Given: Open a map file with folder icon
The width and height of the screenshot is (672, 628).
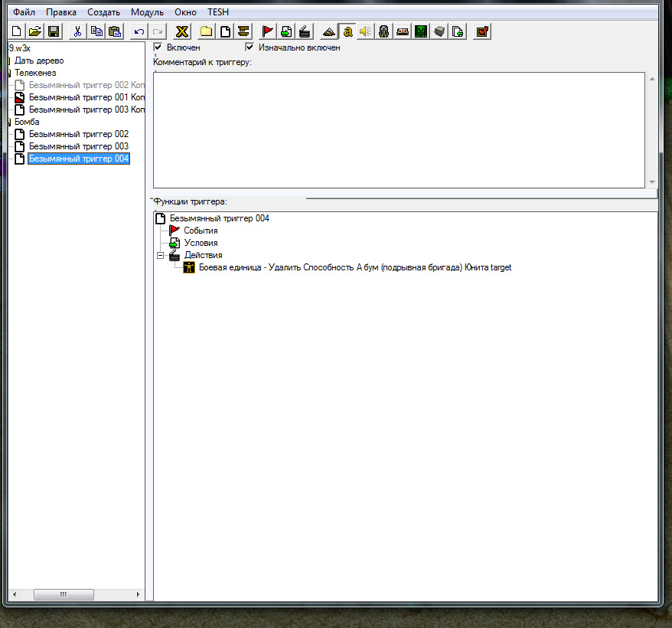Looking at the screenshot, I should pos(34,31).
